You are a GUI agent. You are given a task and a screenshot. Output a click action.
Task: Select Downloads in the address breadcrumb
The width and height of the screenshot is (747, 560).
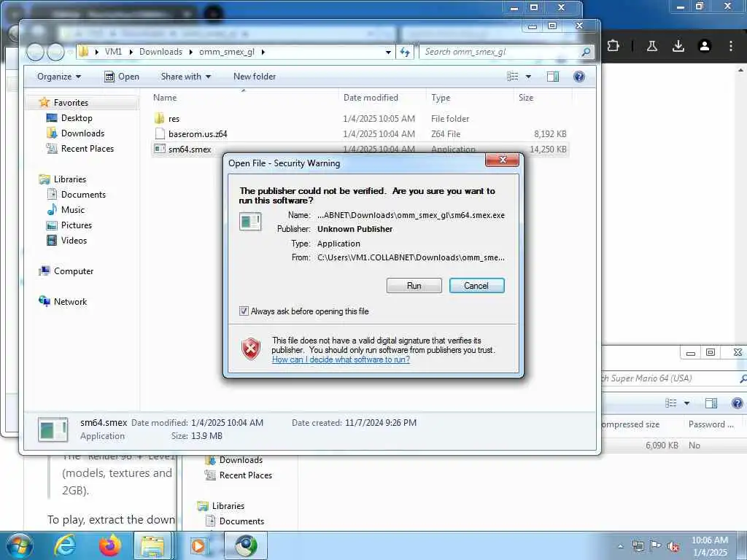pyautogui.click(x=160, y=52)
